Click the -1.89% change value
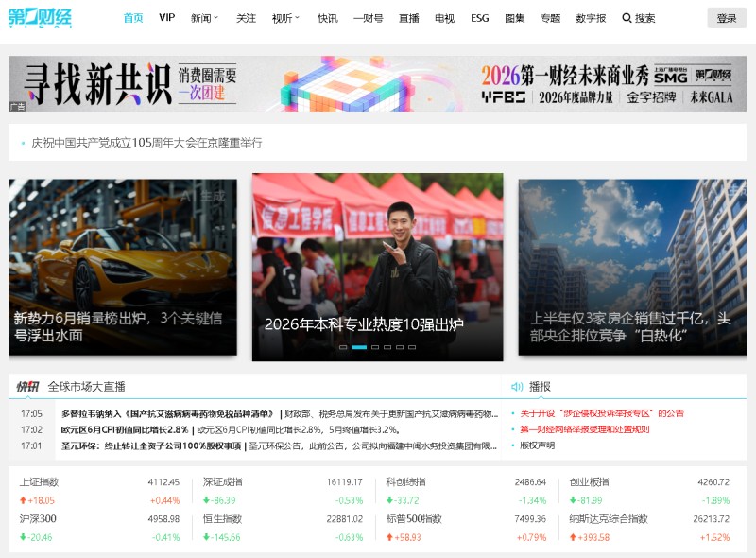This screenshot has width=756, height=558. point(716,500)
